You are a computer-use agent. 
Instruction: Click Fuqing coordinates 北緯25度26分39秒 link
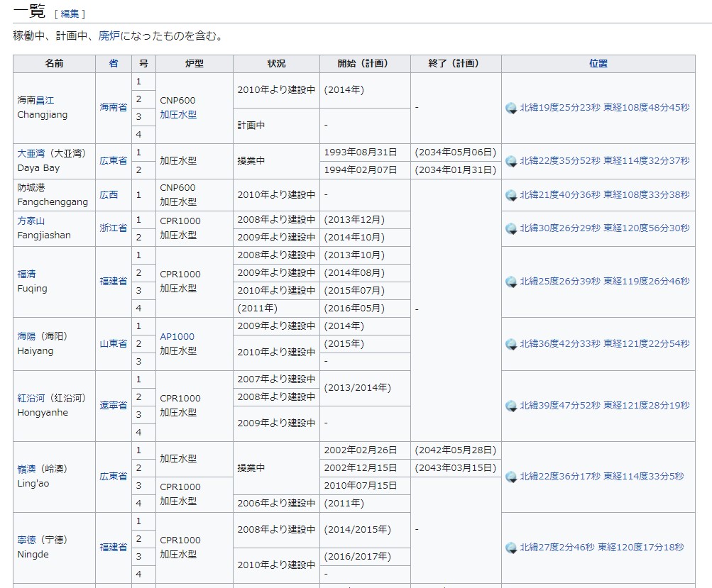point(559,282)
